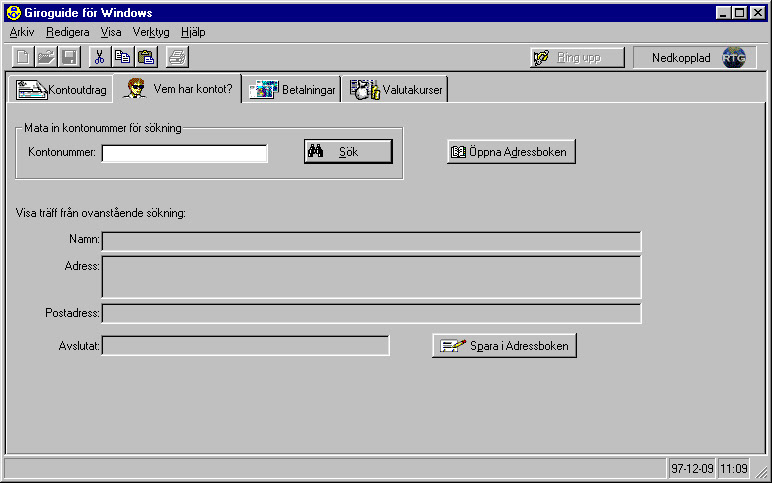Image resolution: width=772 pixels, height=483 pixels.
Task: Focus the Kontonummer input field
Action: click(x=185, y=153)
